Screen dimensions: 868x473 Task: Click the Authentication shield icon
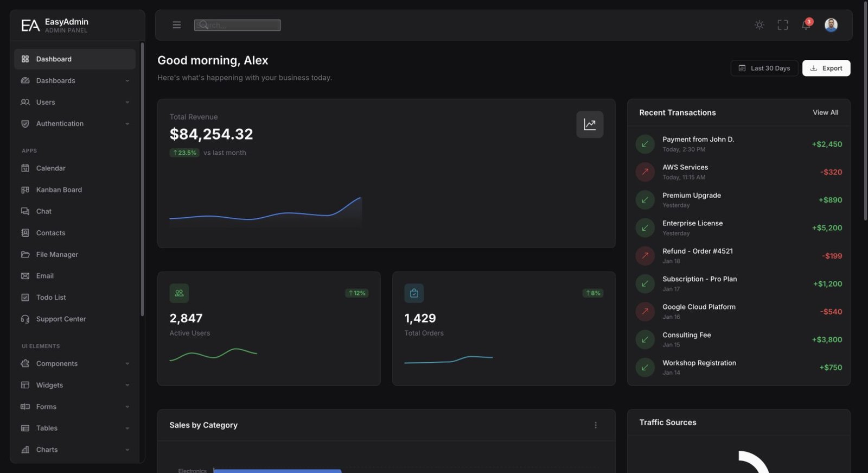(x=25, y=124)
